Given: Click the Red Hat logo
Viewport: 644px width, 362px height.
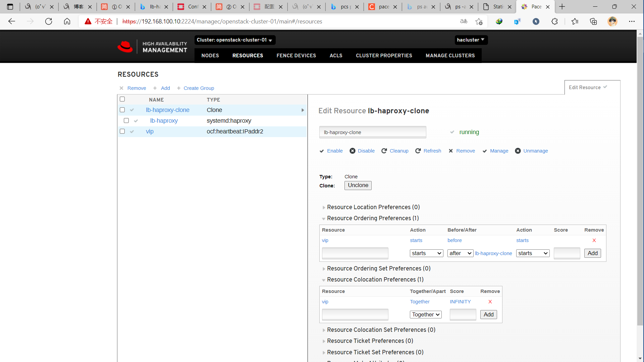Looking at the screenshot, I should tap(125, 47).
